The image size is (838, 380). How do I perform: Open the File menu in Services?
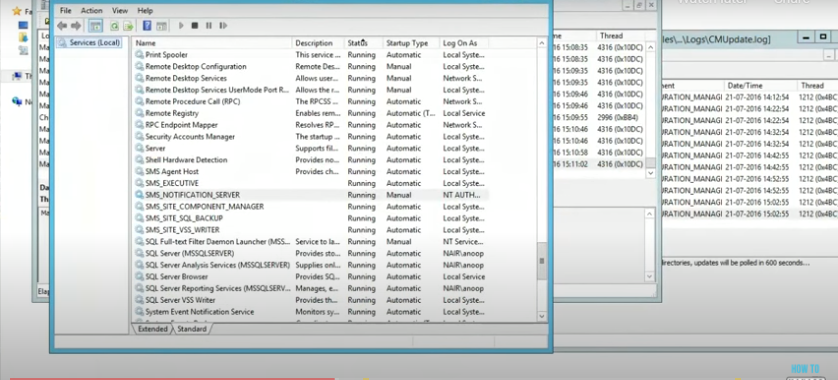pos(65,11)
